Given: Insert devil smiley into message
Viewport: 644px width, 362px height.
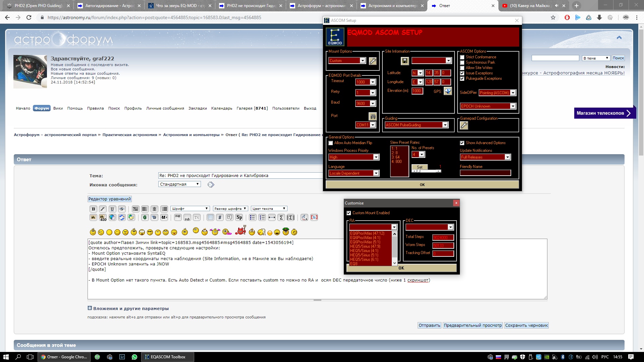Looking at the screenshot, I should (x=240, y=231).
